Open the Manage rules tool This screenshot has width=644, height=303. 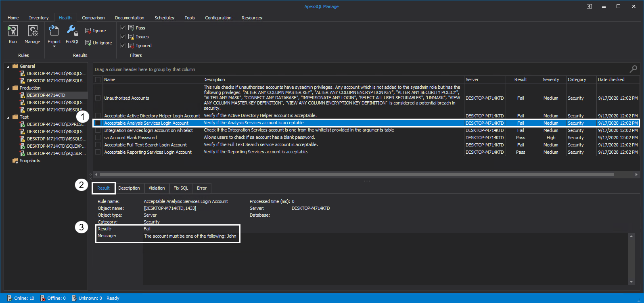(x=32, y=35)
